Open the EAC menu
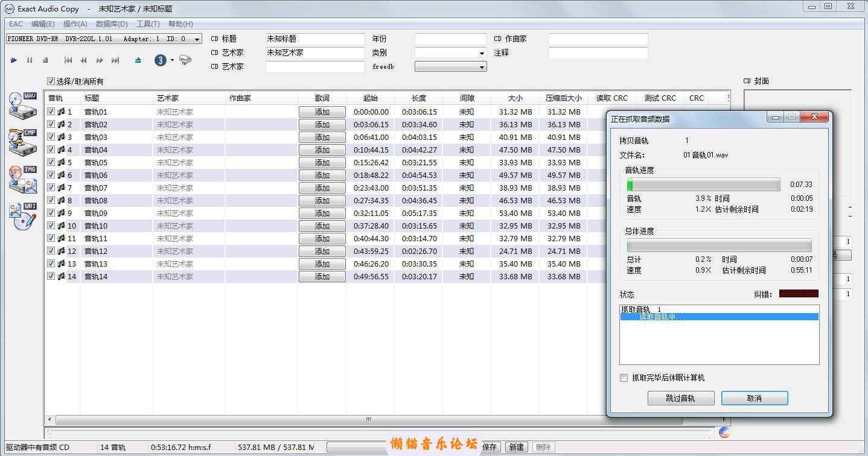Screen dimensions: 868x456 click(16, 24)
